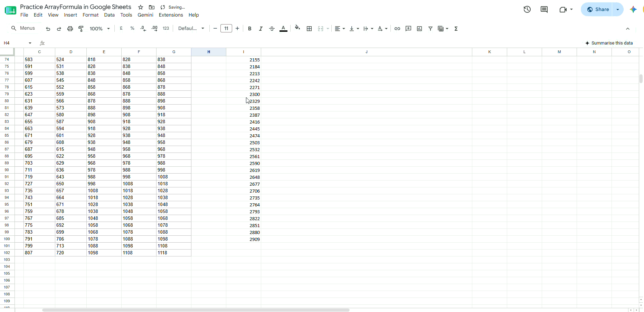Open version history clock icon
Viewport: 644px width, 312px height.
pyautogui.click(x=527, y=9)
